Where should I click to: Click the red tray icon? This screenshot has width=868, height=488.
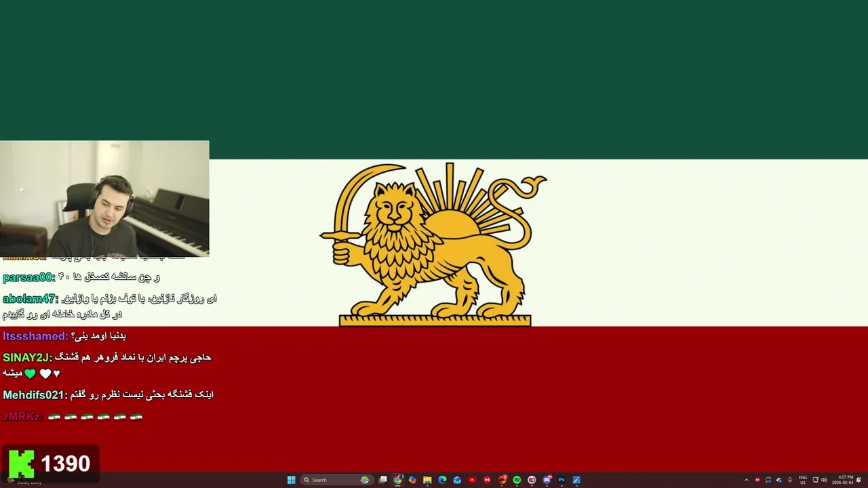pos(757,480)
